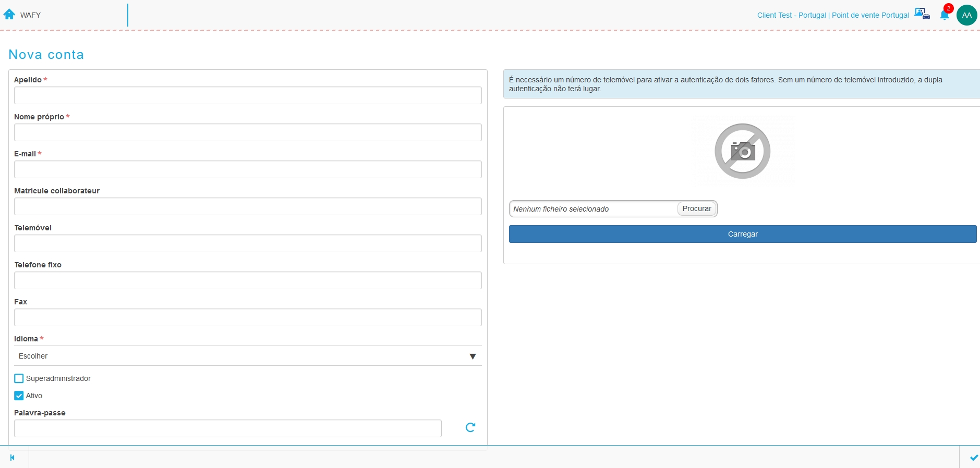The height and width of the screenshot is (468, 980).
Task: Focus the Matricule collaborateur field
Action: (x=248, y=206)
